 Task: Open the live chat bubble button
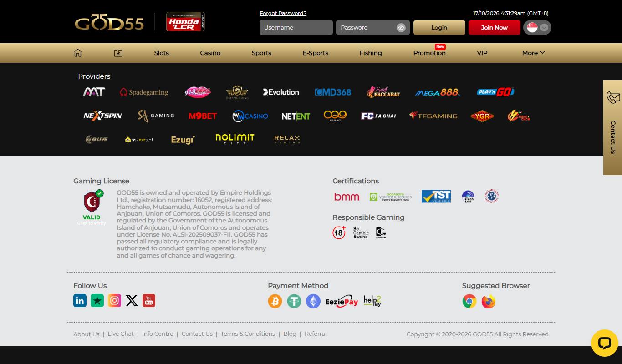604,343
